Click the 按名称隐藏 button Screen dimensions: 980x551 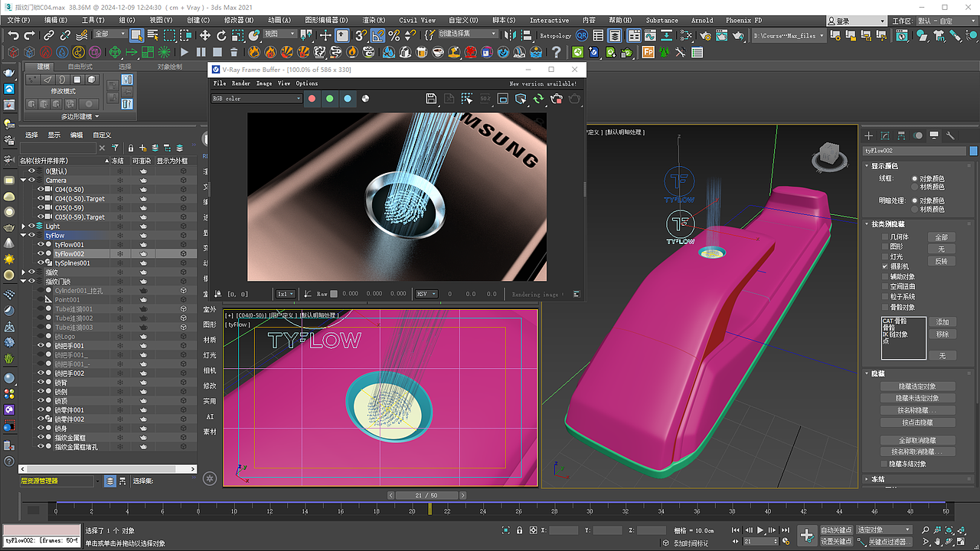pos(916,410)
